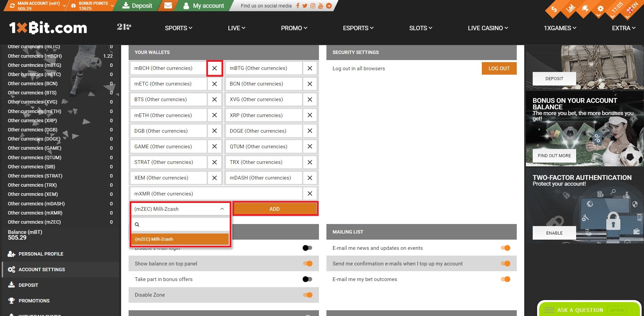Expand the LIVE menu

(236, 28)
